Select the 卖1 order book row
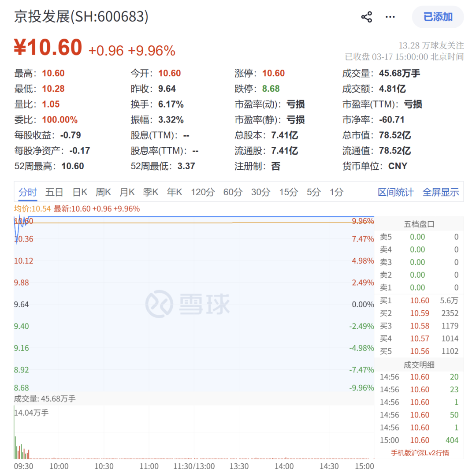Image resolution: width=476 pixels, height=469 pixels. (x=419, y=287)
